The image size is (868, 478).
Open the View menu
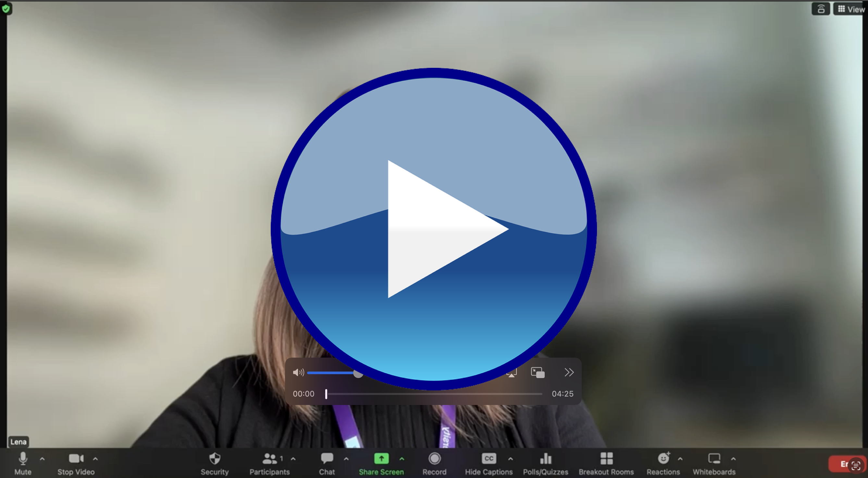(x=849, y=9)
